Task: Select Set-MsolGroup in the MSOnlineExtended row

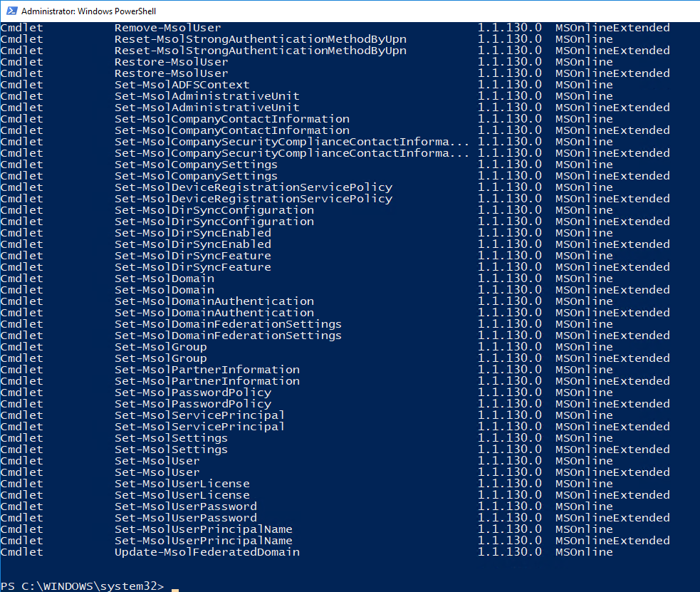Action: [x=160, y=358]
